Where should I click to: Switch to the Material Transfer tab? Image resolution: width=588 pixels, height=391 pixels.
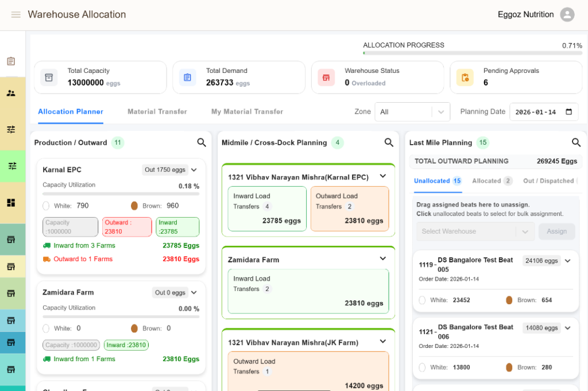[157, 111]
